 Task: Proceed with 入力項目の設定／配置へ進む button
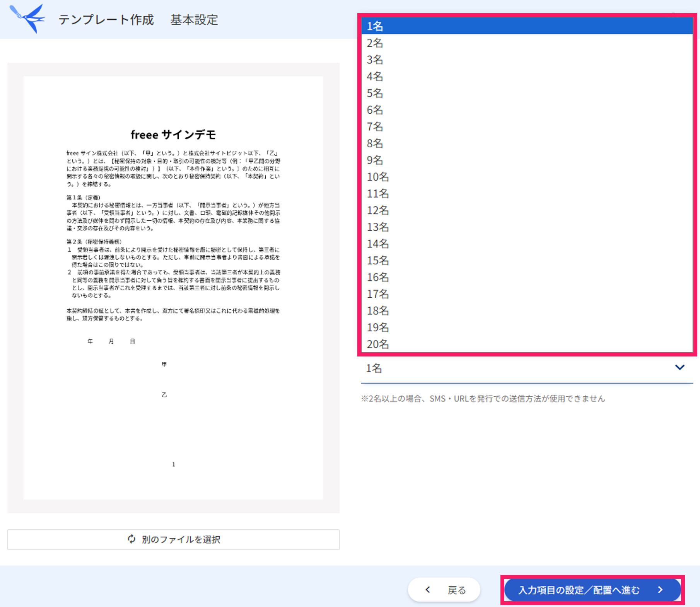[x=592, y=590]
